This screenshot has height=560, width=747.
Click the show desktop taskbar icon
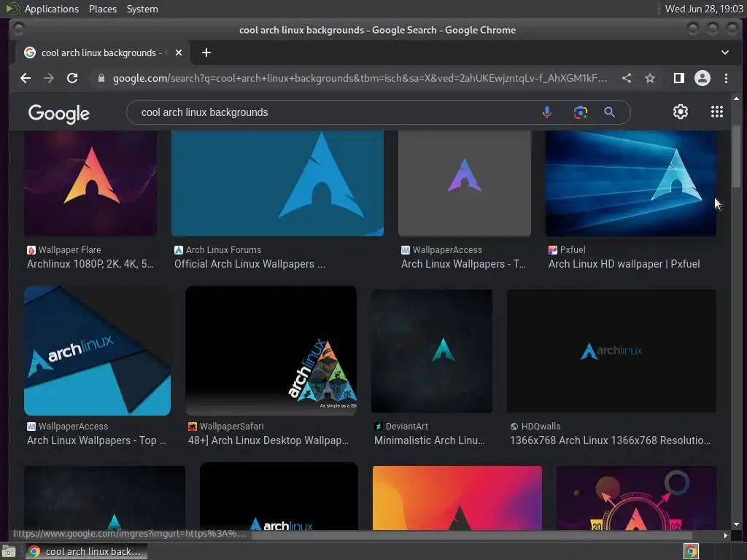click(9, 551)
